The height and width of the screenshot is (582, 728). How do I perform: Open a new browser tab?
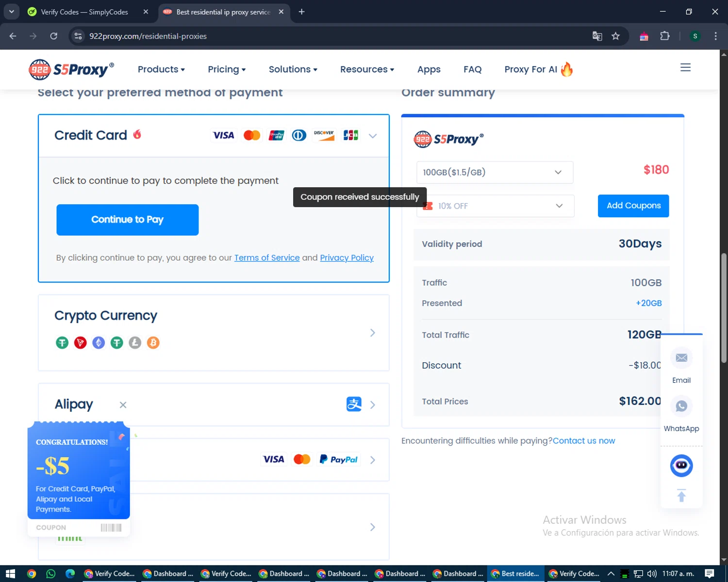301,12
